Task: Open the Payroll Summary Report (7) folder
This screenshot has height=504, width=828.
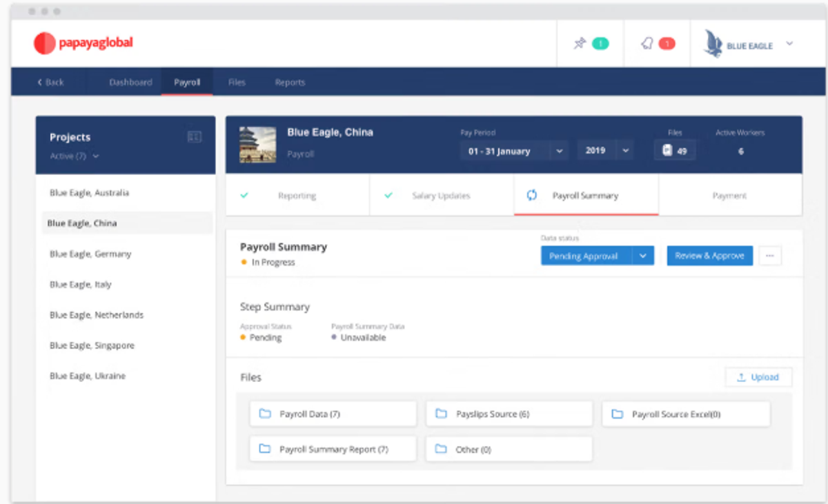Action: (x=333, y=449)
